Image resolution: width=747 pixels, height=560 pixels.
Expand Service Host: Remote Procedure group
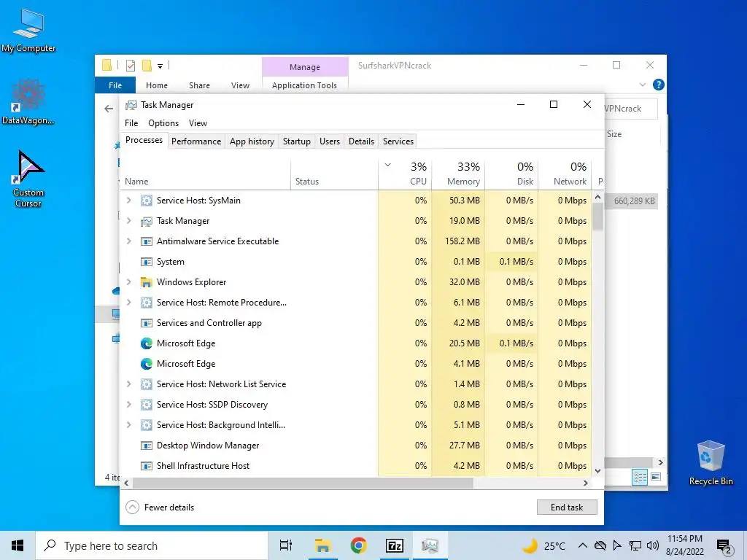[128, 303]
